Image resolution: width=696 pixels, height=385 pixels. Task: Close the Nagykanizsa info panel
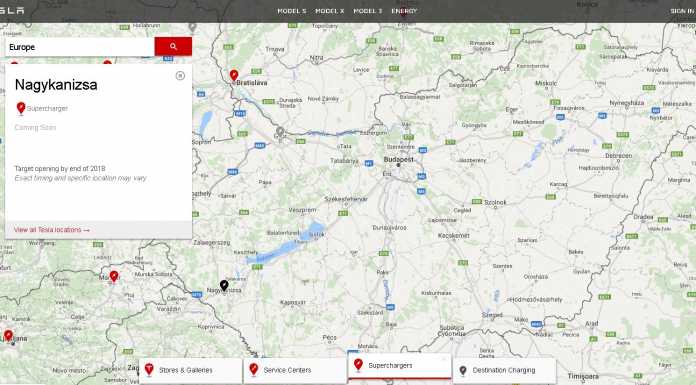(x=180, y=75)
